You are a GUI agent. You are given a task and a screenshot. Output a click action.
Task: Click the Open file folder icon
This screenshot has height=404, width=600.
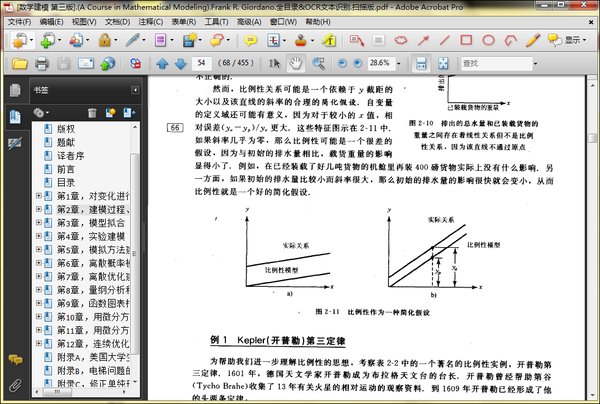[20, 64]
